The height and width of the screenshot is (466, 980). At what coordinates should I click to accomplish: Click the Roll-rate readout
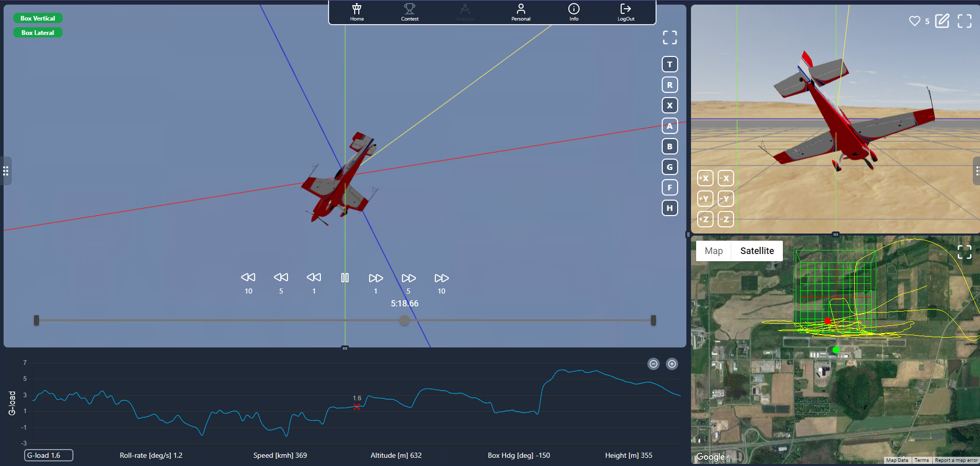[151, 455]
